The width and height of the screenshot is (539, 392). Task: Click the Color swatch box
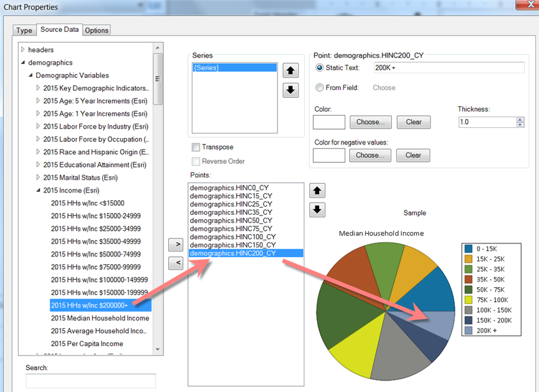329,122
